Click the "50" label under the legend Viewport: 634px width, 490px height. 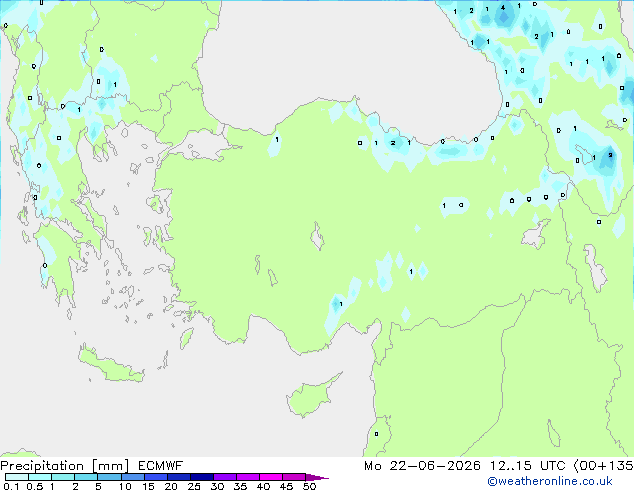[x=310, y=486]
